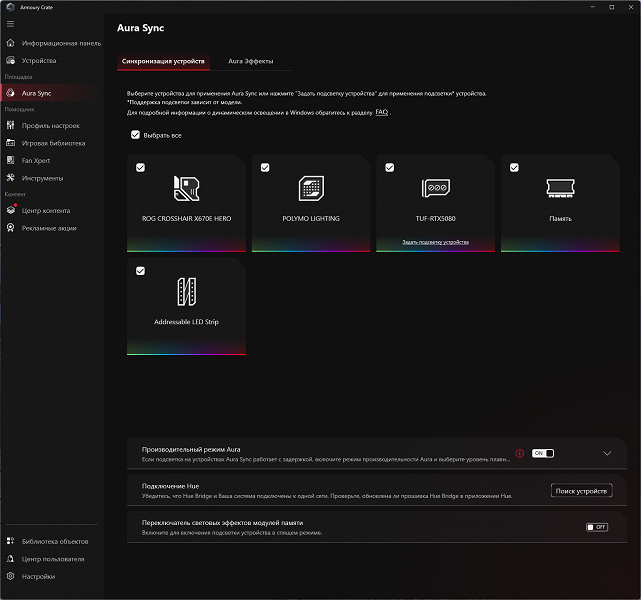Click the Armoury Crate logo in title bar
Image resolution: width=641 pixels, height=600 pixels.
pos(11,7)
